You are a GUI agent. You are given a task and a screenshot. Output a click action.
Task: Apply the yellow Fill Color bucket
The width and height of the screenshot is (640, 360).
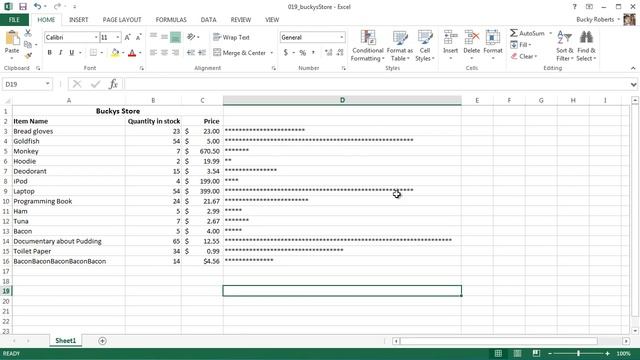[x=115, y=53]
